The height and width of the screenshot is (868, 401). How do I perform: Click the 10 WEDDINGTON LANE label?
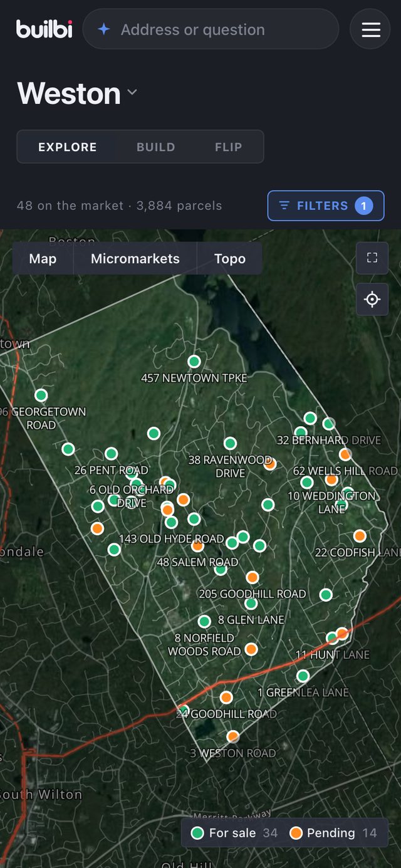tap(331, 503)
